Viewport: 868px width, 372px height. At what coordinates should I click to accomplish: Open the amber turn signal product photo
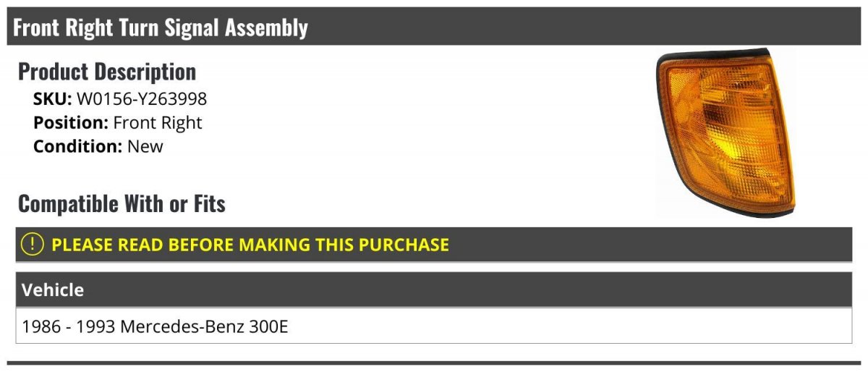point(726,134)
